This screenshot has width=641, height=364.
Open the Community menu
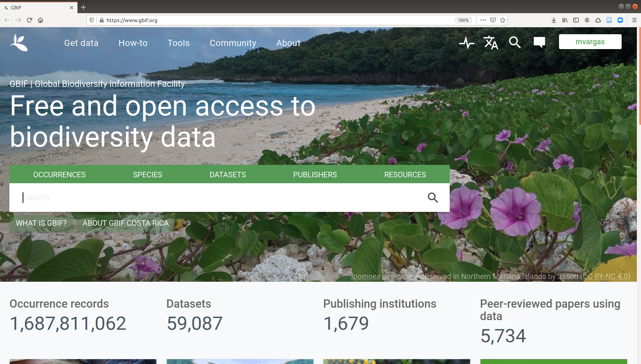(233, 43)
